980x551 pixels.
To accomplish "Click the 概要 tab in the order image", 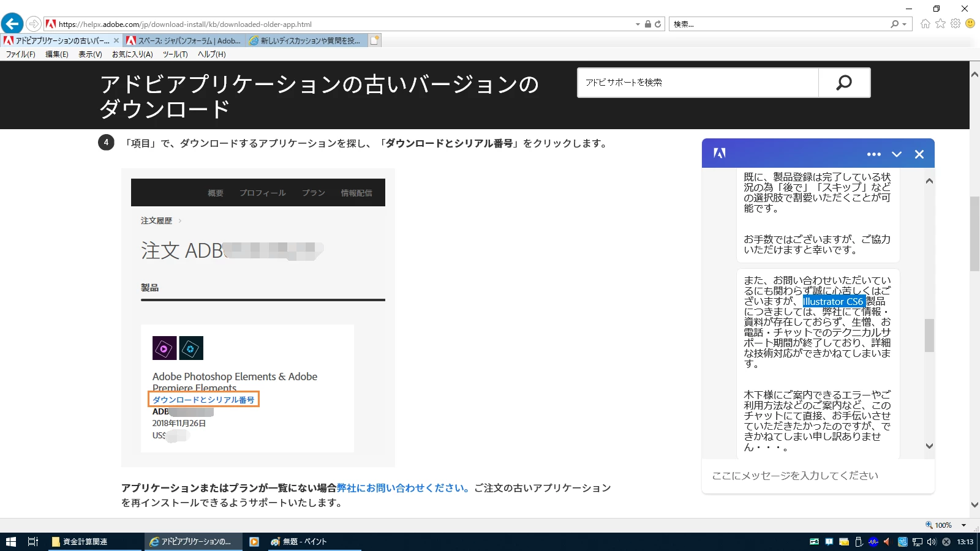I will (216, 193).
